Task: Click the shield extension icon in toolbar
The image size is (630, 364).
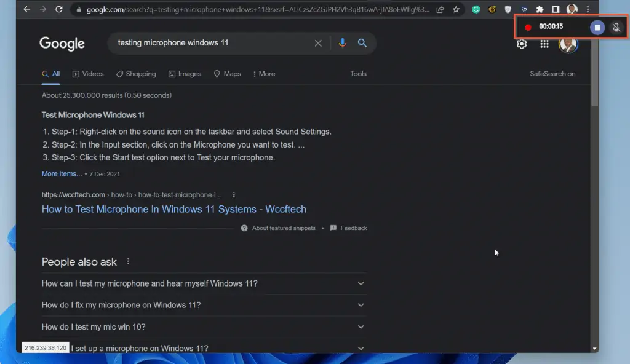Action: click(508, 9)
